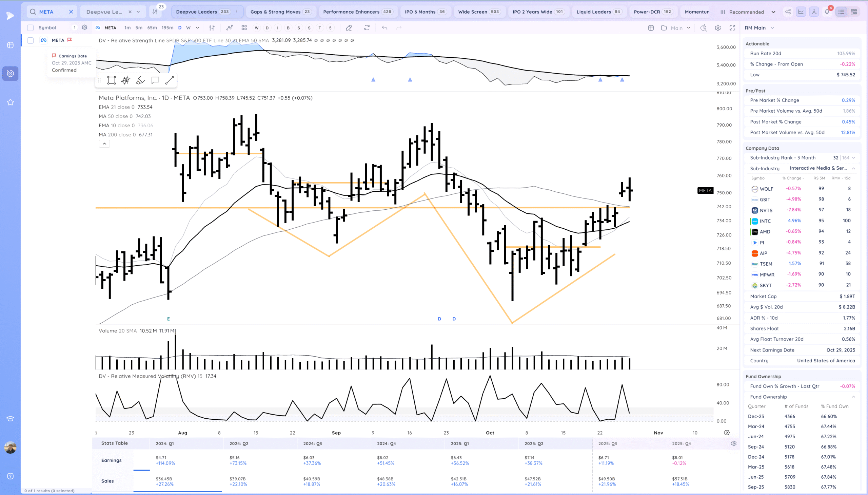Click the undo arrow in chart toolbar
Viewport: 868px width, 495px height.
tap(384, 28)
